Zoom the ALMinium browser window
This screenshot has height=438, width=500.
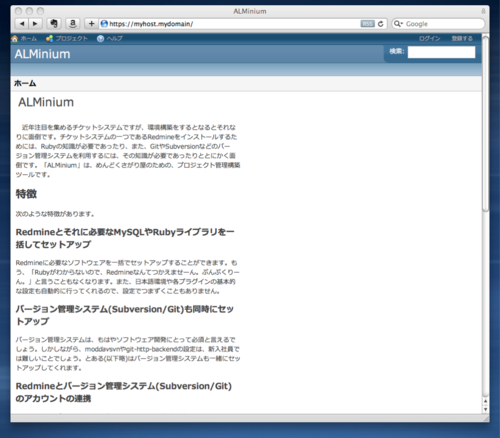coord(40,11)
